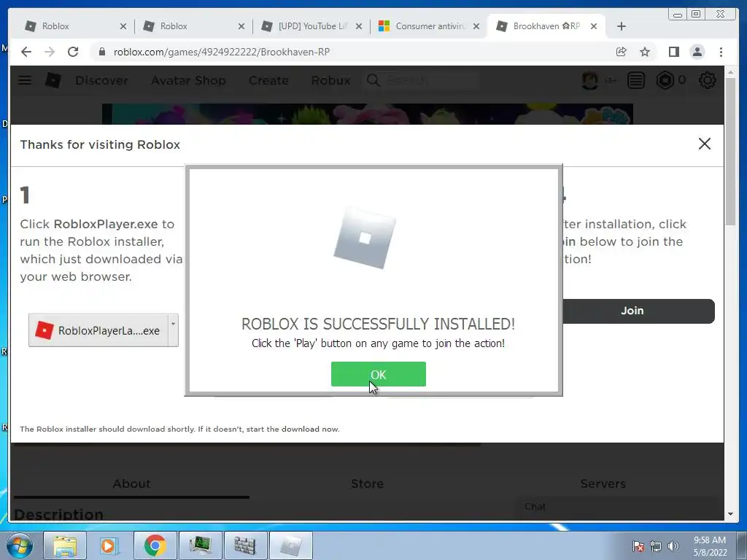Click the Action Center flag tray icon
Screen dimensions: 747x560
[x=638, y=547]
